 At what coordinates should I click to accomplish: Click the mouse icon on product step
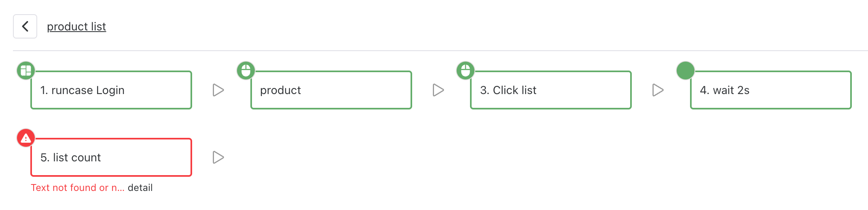point(246,71)
